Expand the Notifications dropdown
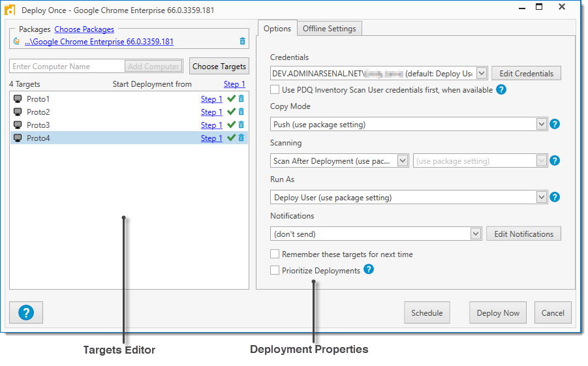The height and width of the screenshot is (366, 588). 475,234
